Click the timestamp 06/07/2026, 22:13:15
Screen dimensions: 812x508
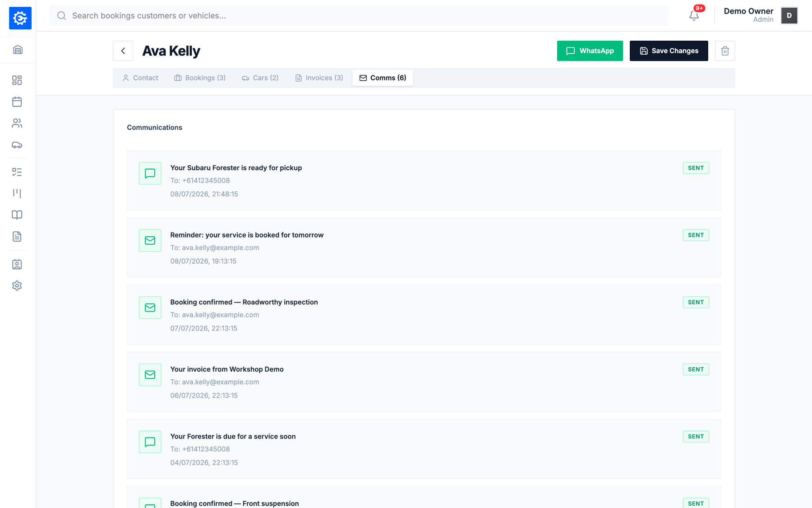pos(204,396)
